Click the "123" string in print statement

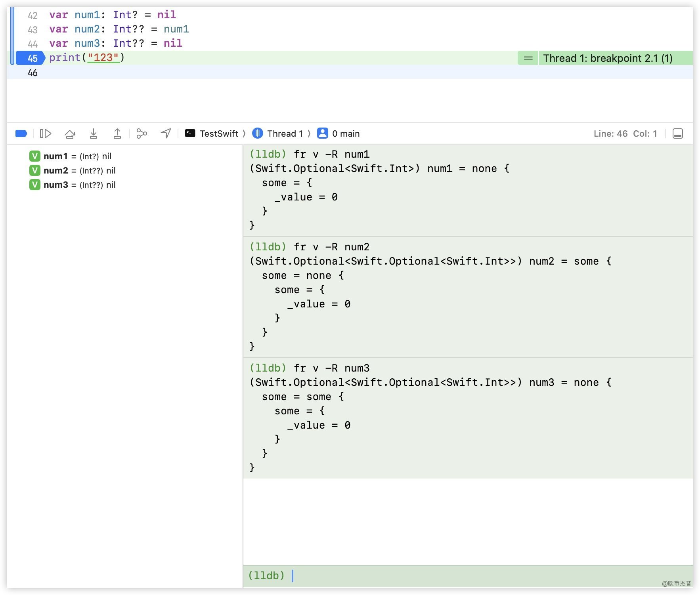click(x=103, y=58)
